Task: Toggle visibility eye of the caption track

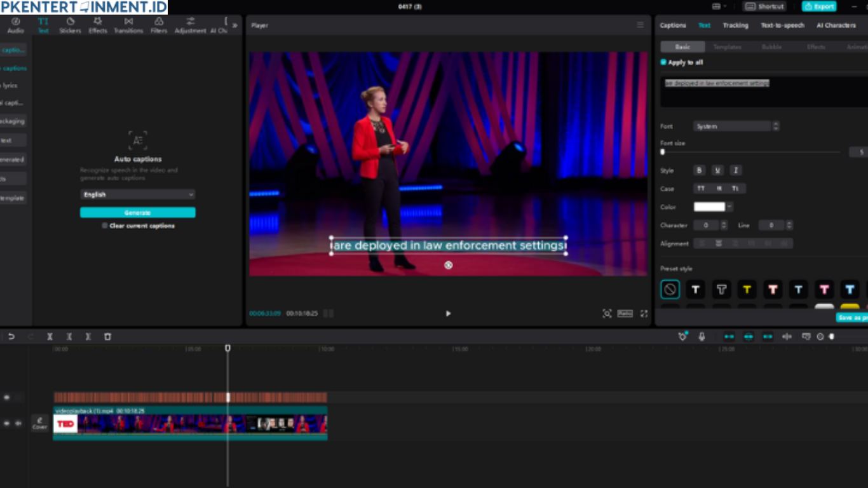Action: [7, 398]
